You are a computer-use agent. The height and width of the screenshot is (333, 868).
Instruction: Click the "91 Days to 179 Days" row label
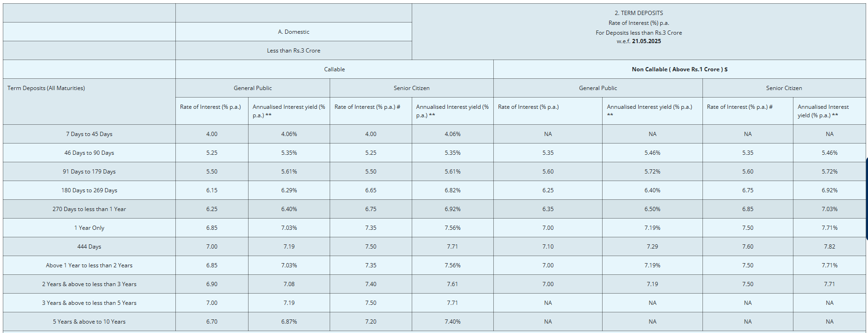(x=89, y=172)
